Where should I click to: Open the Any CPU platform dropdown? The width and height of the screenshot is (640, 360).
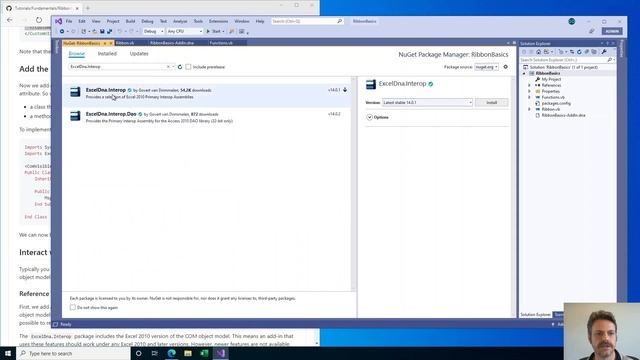coord(184,31)
